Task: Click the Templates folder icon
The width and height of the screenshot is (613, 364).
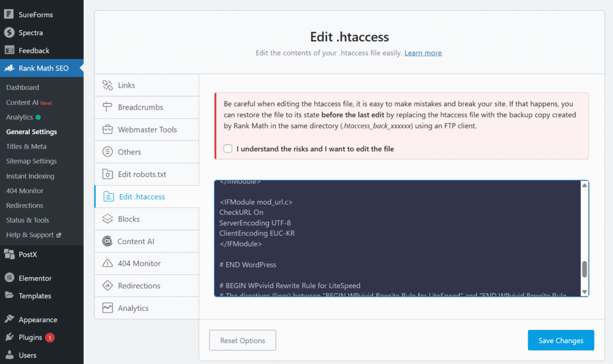Action: point(10,295)
